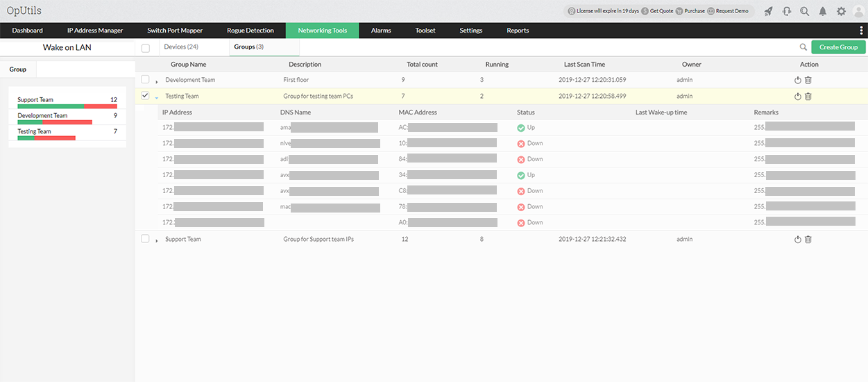Expand the Support Team group row

tap(157, 241)
